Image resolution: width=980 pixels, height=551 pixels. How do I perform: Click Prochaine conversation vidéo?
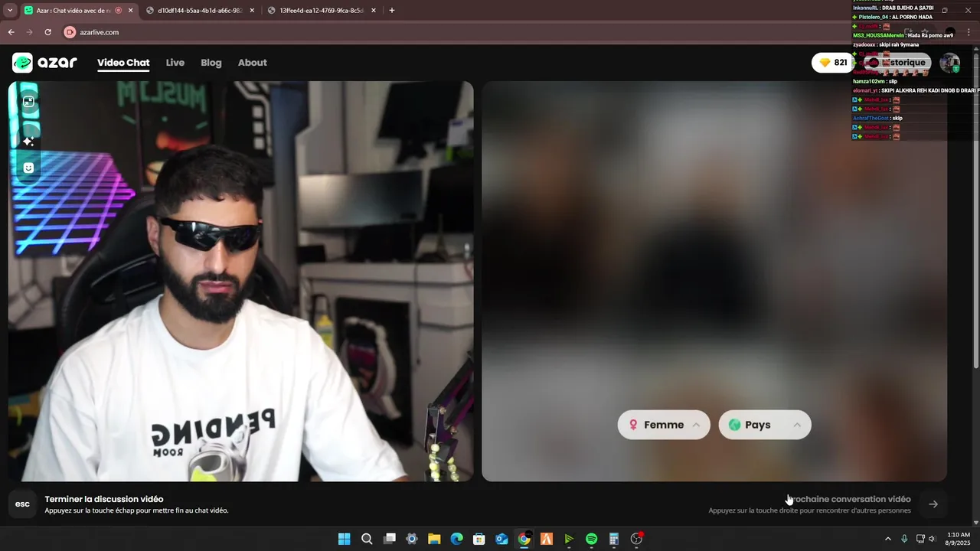[x=849, y=499]
